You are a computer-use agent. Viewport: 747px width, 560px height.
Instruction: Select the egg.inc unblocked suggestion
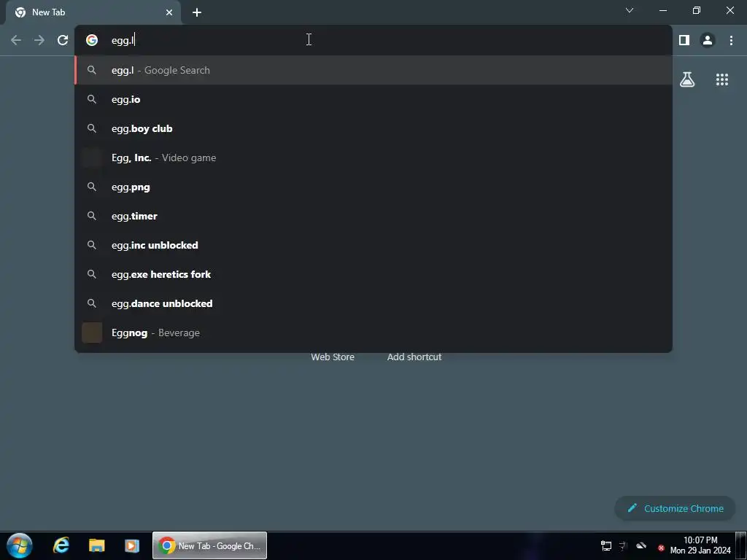pyautogui.click(x=373, y=245)
